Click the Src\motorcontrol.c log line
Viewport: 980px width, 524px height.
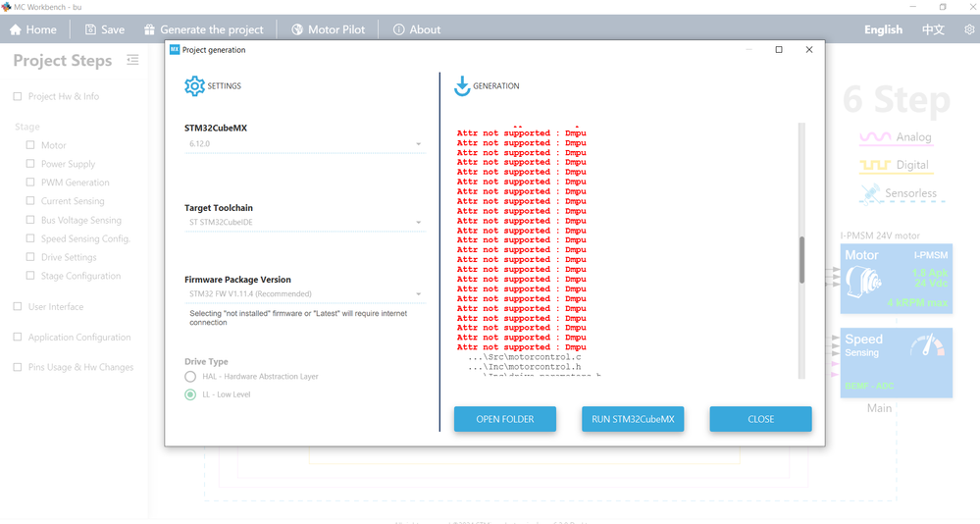click(x=525, y=357)
